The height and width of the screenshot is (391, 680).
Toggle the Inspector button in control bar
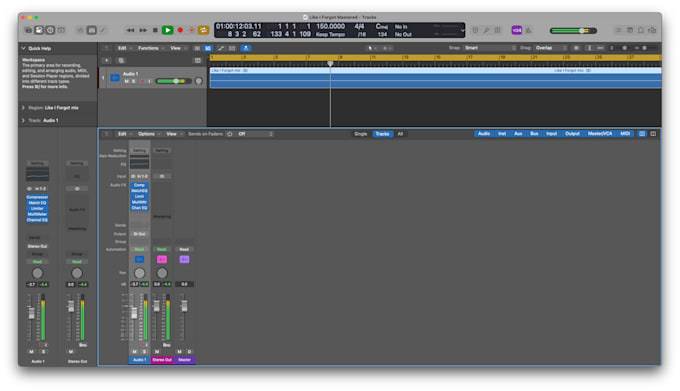[x=39, y=30]
